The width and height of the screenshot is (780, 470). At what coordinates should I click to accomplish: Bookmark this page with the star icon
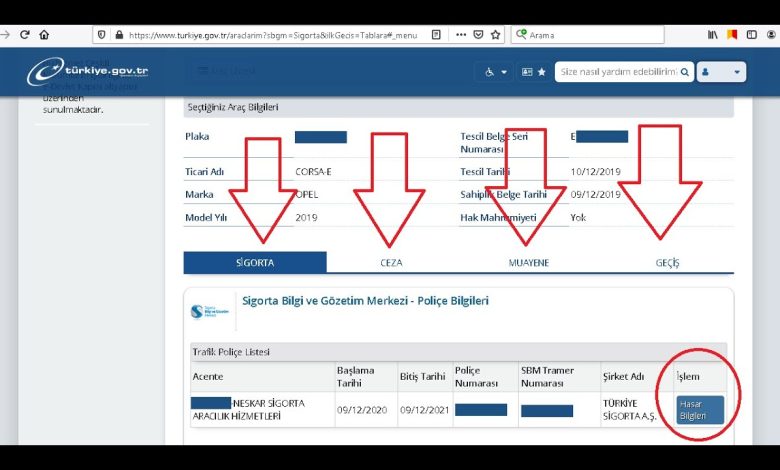coord(495,34)
